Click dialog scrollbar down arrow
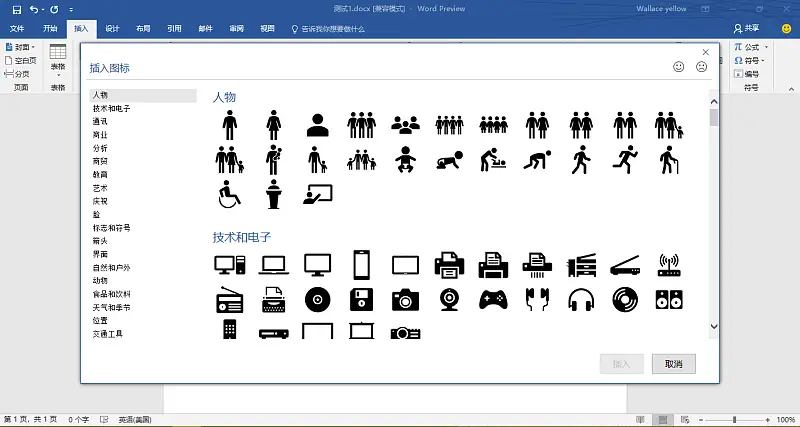This screenshot has height=427, width=800. (x=714, y=326)
